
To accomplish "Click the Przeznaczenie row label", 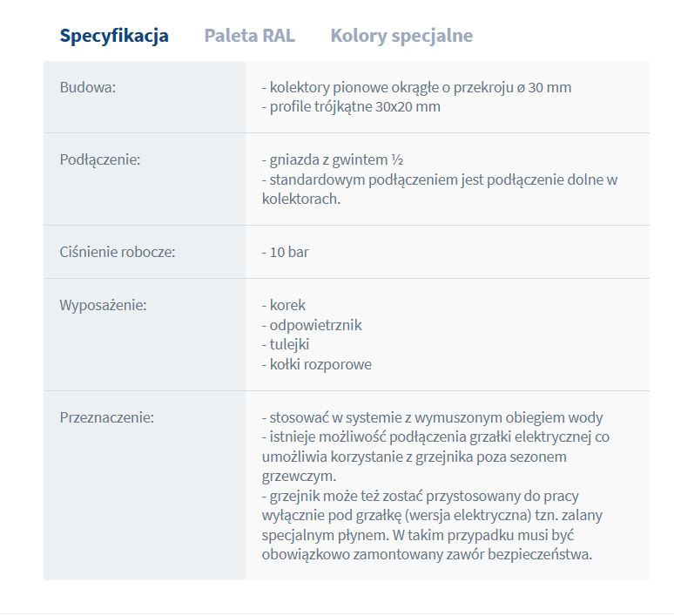I will 106,417.
